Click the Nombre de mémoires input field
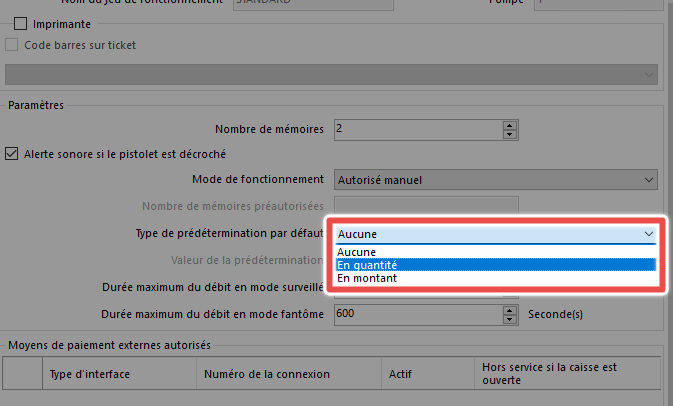This screenshot has width=673, height=406. pos(415,129)
